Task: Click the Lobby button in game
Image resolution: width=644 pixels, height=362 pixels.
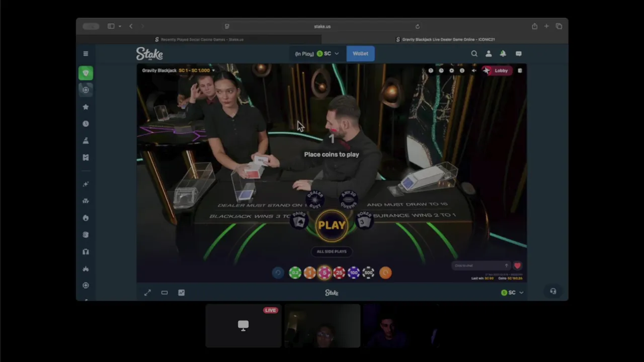Action: (x=497, y=71)
